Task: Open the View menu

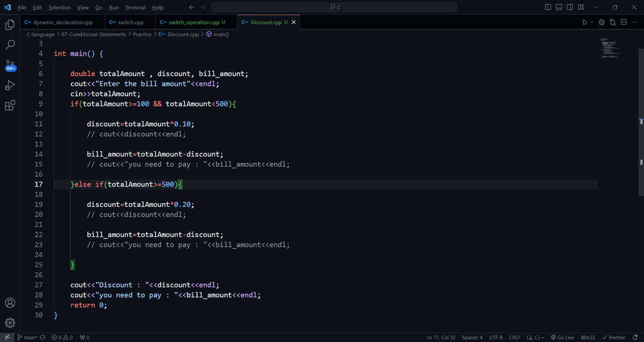Action: click(83, 8)
